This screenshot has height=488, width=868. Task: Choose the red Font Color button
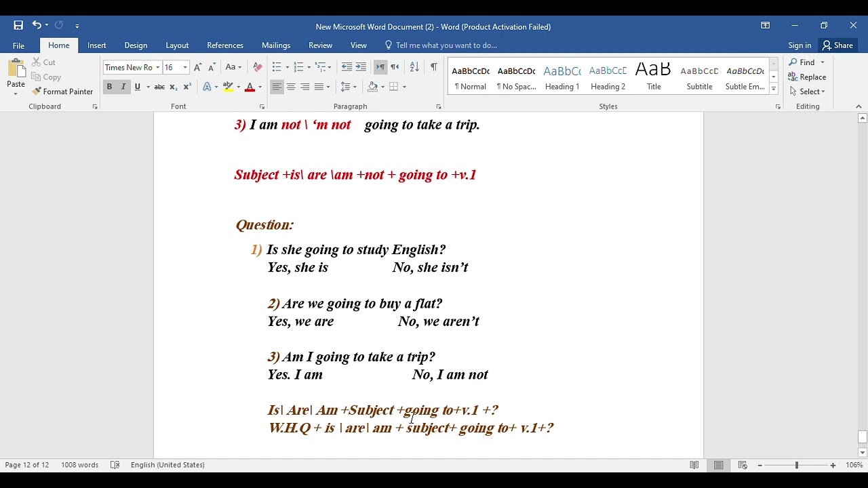pos(250,87)
